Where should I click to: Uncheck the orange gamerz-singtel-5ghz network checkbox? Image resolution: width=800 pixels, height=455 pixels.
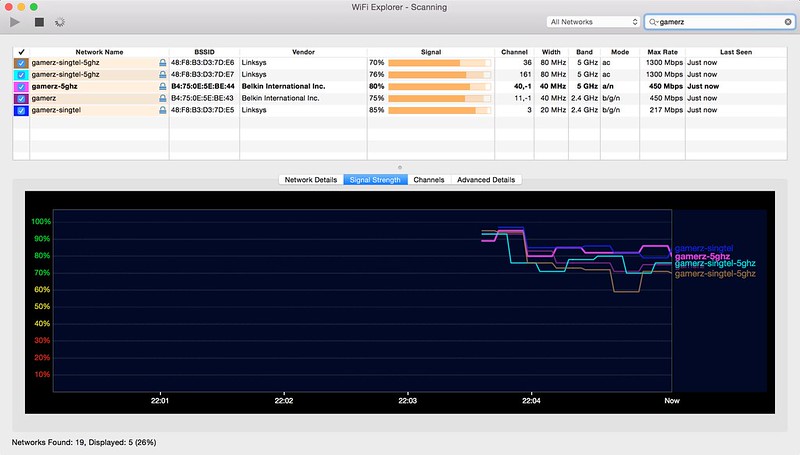pyautogui.click(x=21, y=63)
